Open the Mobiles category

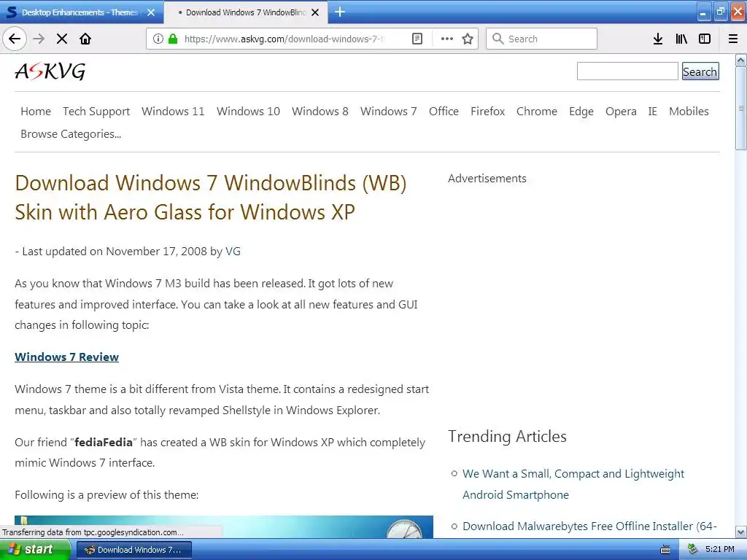pyautogui.click(x=689, y=111)
